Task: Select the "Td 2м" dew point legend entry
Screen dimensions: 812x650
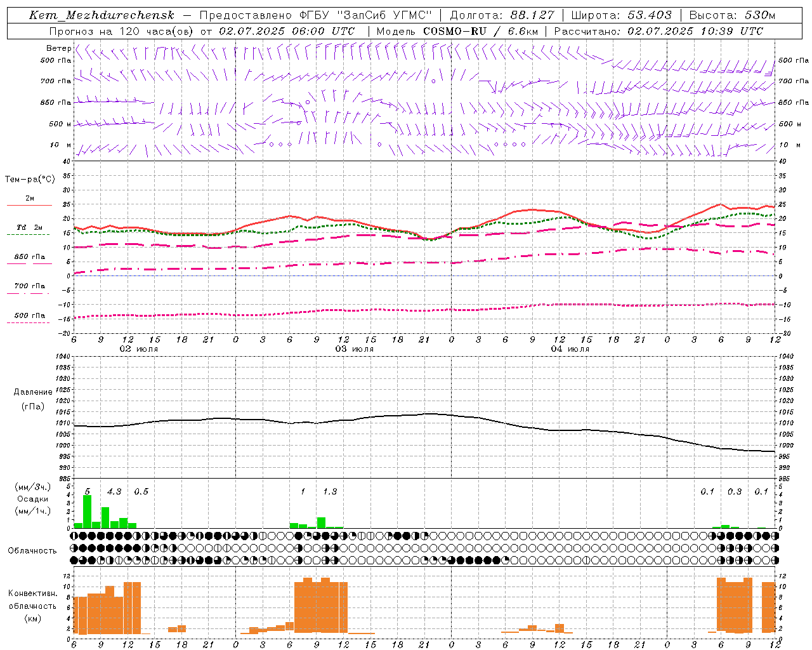Action: point(30,227)
